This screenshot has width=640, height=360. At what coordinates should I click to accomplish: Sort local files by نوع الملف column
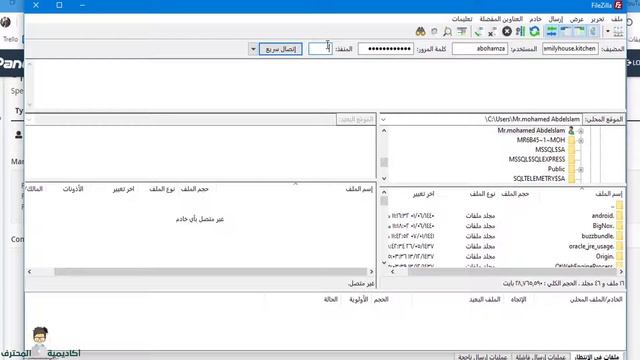pyautogui.click(x=482, y=194)
